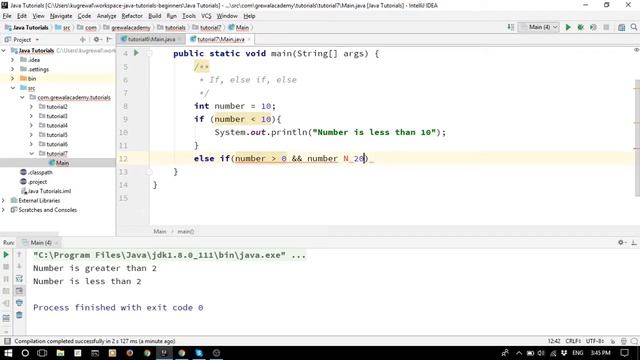This screenshot has height=360, width=640.
Task: Select the tutorial7\Main.java editor tab
Action: click(220, 40)
